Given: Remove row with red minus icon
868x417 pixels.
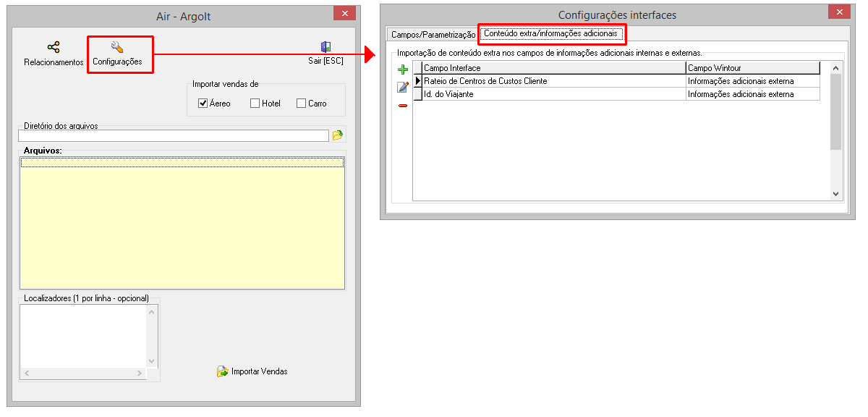Looking at the screenshot, I should (403, 106).
